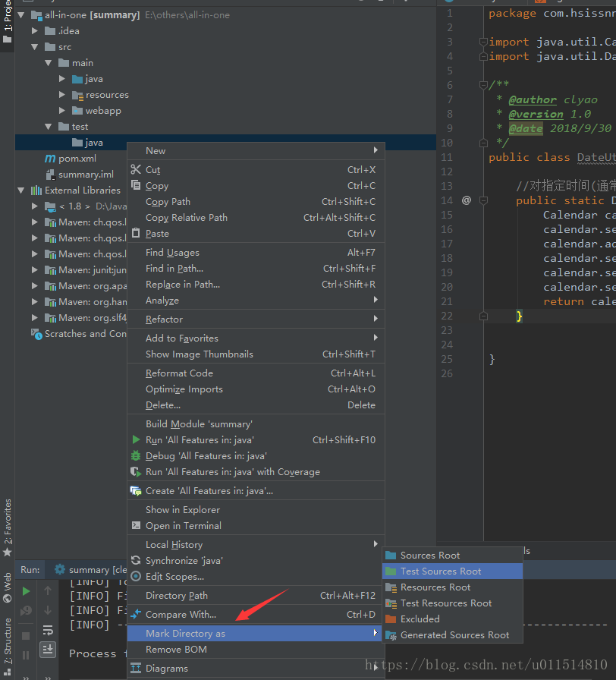Mark directory as Sources Root

coord(453,555)
